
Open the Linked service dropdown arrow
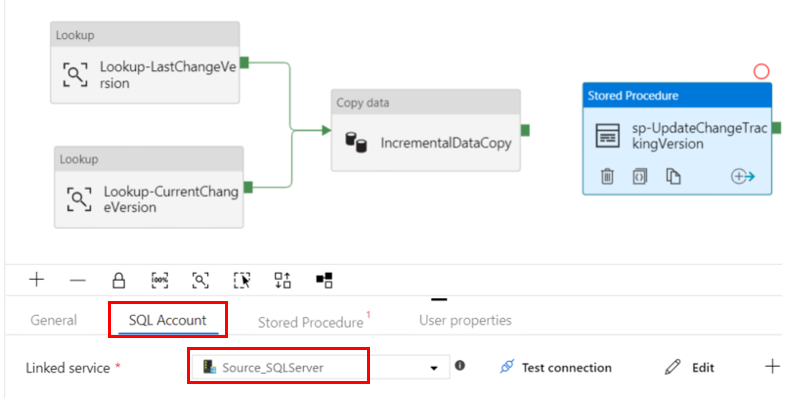point(434,368)
